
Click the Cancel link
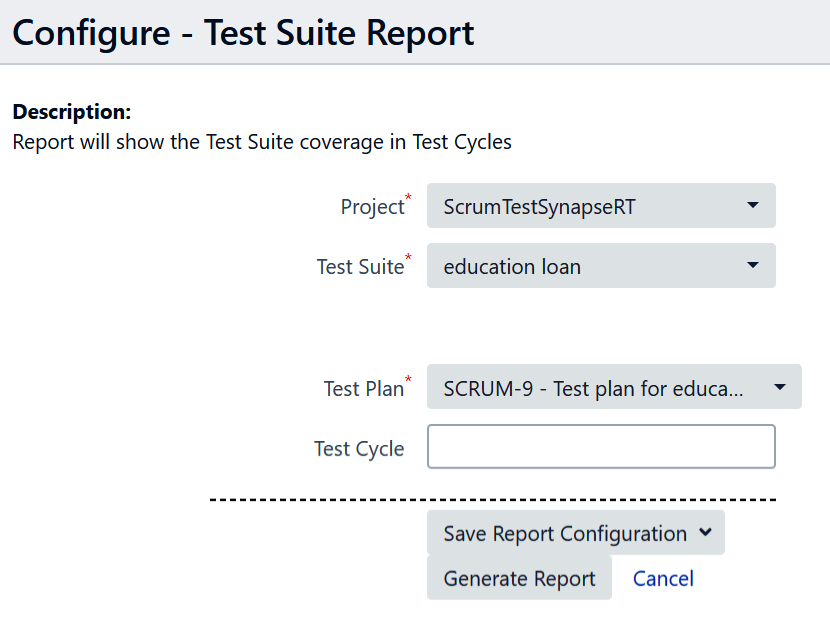[x=663, y=578]
